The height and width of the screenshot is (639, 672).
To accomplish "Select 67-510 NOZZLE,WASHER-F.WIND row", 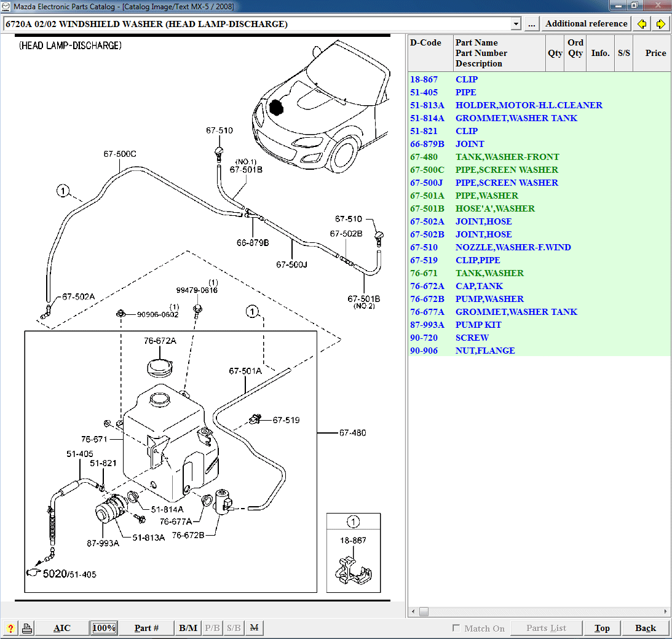I will tap(539, 247).
